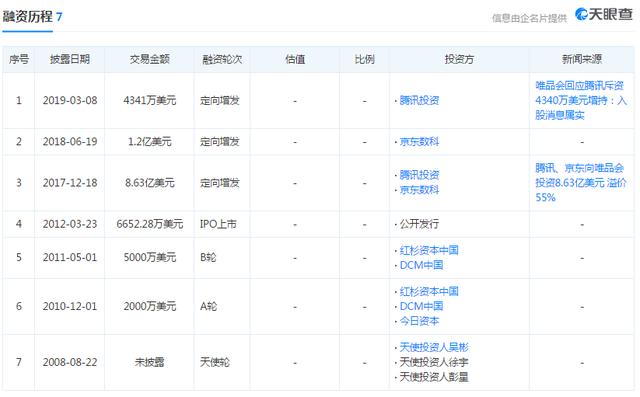The image size is (640, 397).
Task: Select date cell 2008-08-22
Action: 70,362
